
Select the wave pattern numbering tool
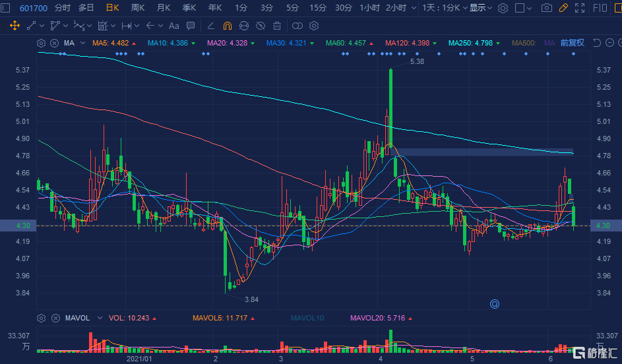click(79, 26)
